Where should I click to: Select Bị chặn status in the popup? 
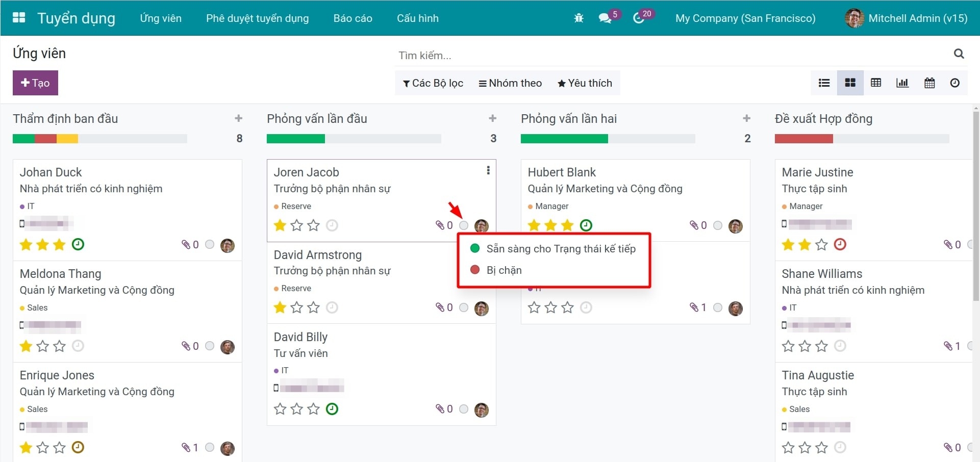point(504,270)
